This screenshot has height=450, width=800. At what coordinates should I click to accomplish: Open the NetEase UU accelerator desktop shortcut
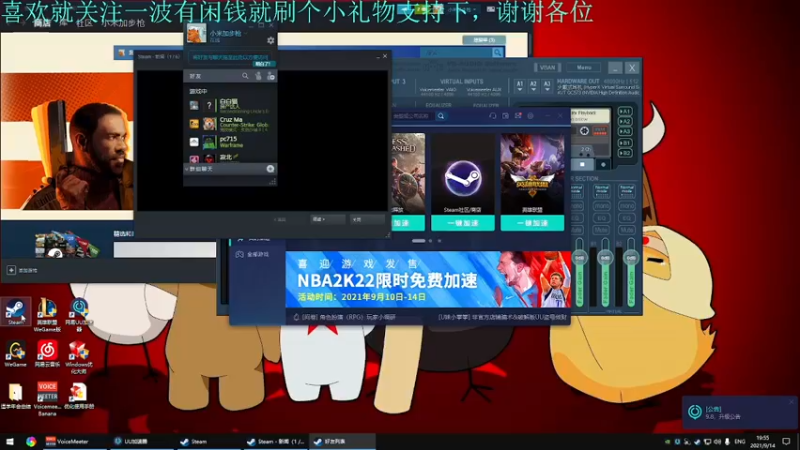point(79,314)
